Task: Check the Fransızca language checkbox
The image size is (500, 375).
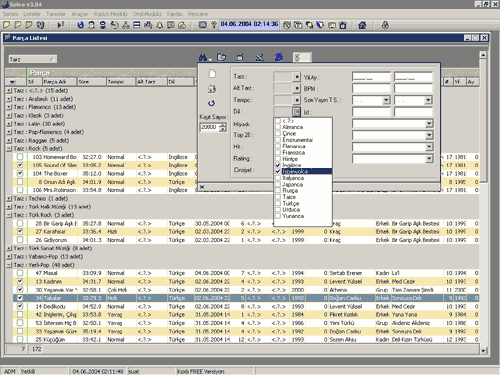Action: (278, 152)
